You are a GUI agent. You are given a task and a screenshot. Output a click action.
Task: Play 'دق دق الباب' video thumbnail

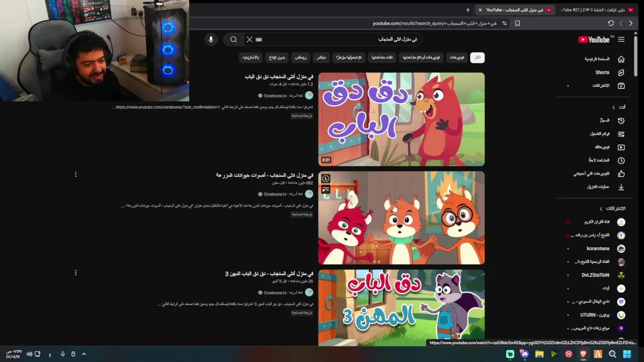pyautogui.click(x=401, y=119)
